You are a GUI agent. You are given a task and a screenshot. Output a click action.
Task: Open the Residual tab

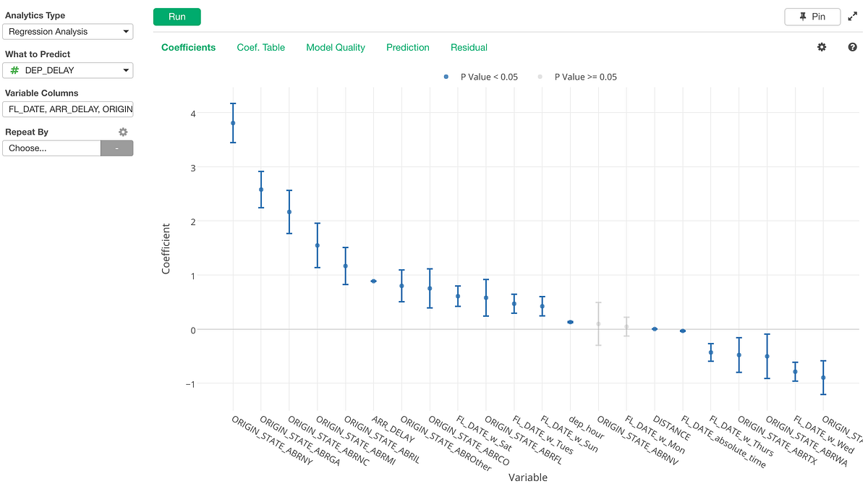[469, 47]
